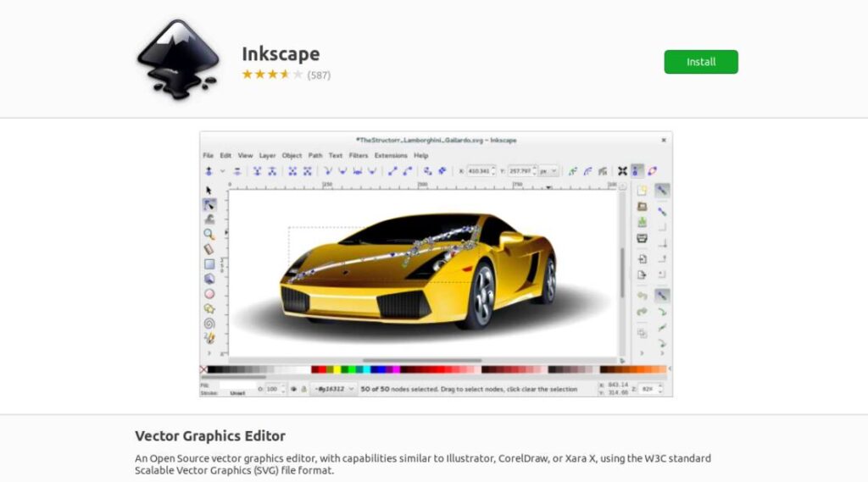Toggle current layer lock icon
Viewport: 868px width, 482px height.
tap(304, 390)
